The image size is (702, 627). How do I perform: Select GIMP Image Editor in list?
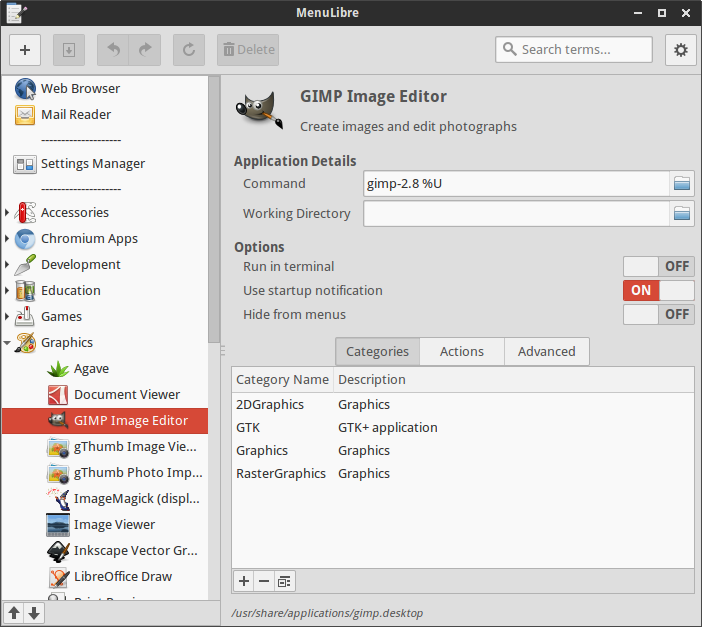pyautogui.click(x=105, y=421)
